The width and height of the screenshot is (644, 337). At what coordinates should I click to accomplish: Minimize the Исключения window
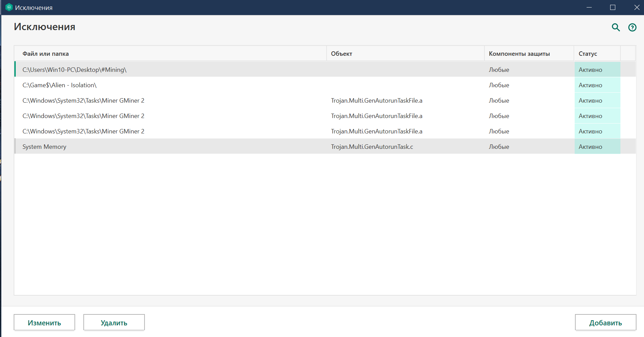pyautogui.click(x=589, y=7)
